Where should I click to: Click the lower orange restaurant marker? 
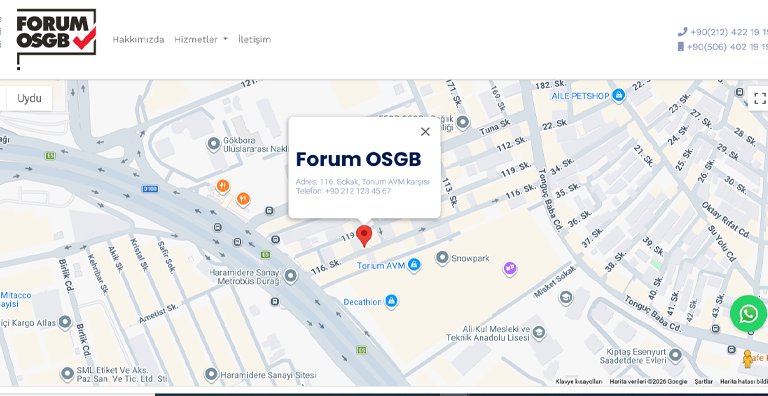[x=243, y=199]
